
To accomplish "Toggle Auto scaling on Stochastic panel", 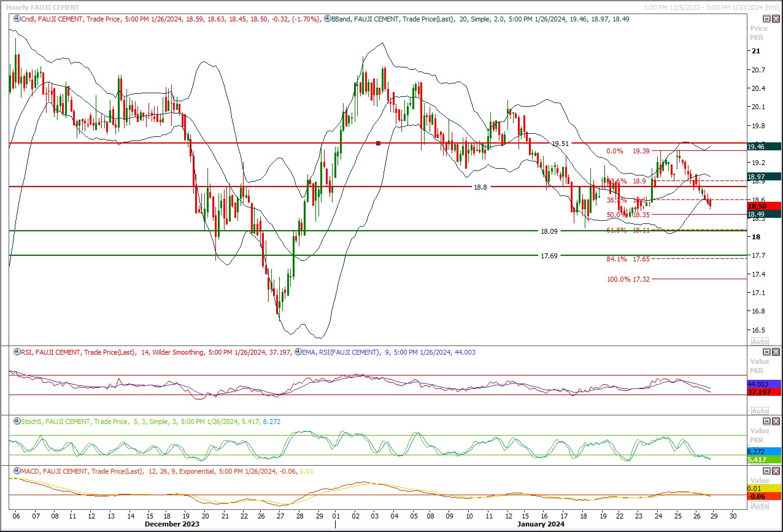I will [759, 460].
